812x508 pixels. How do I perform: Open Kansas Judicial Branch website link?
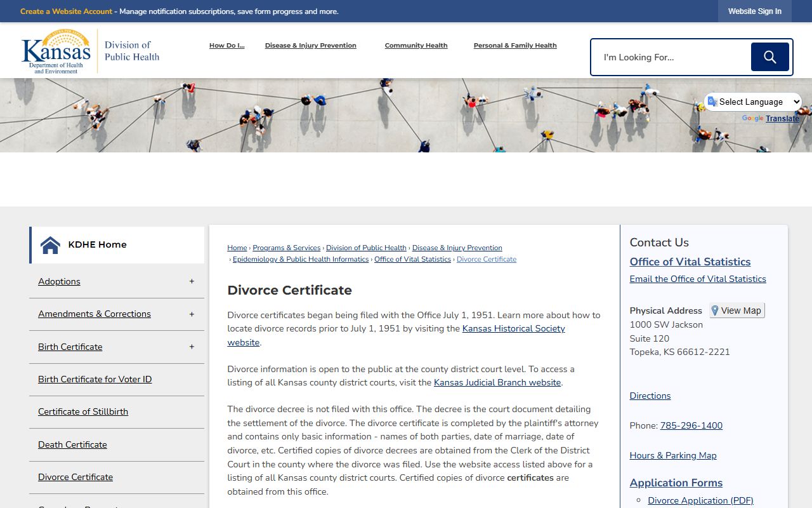(497, 382)
